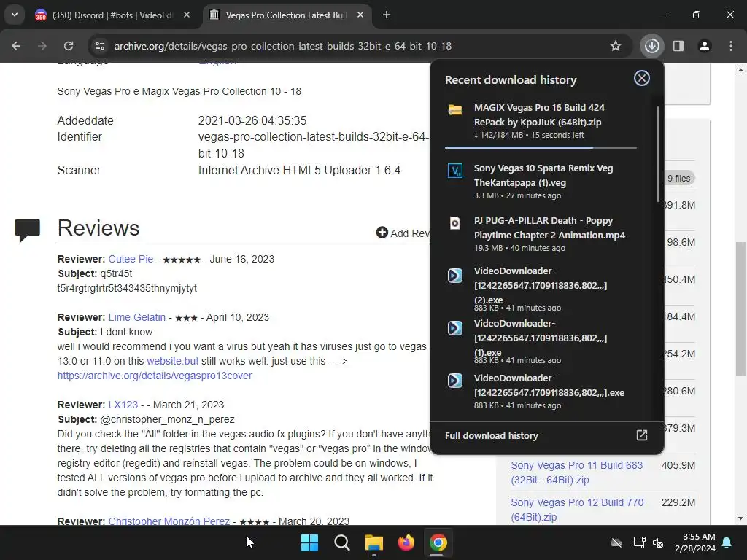The width and height of the screenshot is (747, 560).
Task: Click the icon of the last VideoDownloader .exe
Action: tap(455, 381)
